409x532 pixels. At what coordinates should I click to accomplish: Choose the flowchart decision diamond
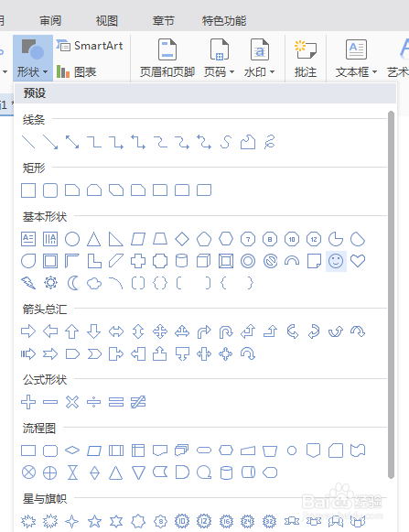(72, 451)
